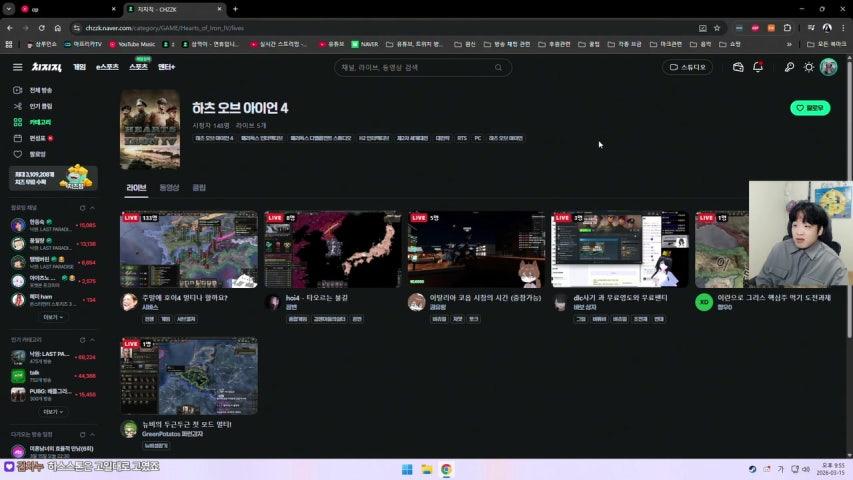Open File Explorer from the taskbar
853x480 pixels.
tap(426, 469)
